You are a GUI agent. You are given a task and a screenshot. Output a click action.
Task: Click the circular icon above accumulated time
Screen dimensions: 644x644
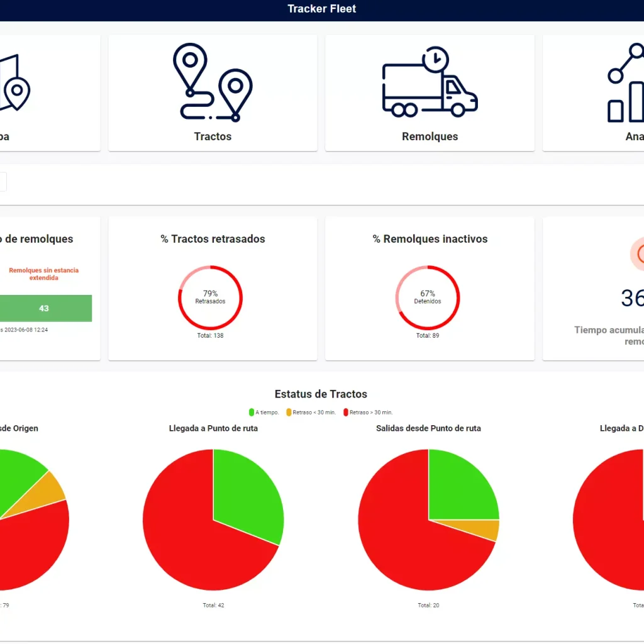[638, 253]
